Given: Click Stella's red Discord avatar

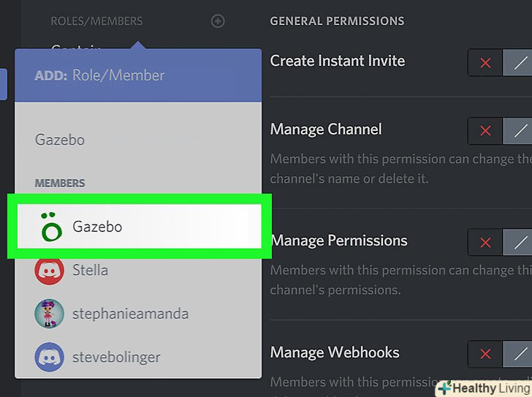Looking at the screenshot, I should (49, 271).
